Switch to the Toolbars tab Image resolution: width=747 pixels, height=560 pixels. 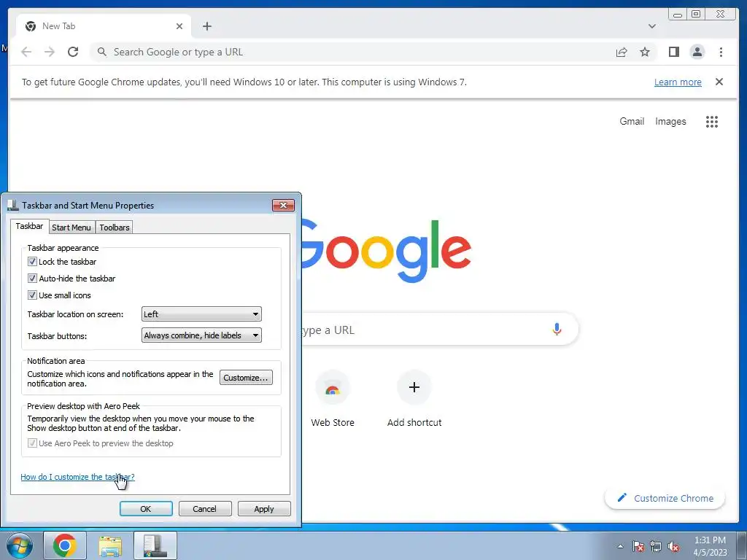point(115,227)
